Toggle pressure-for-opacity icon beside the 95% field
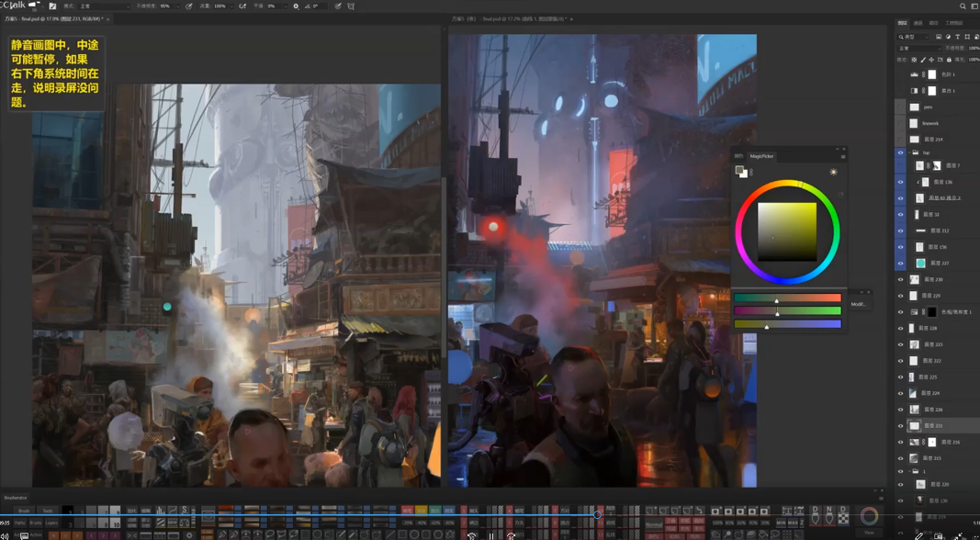Viewport: 980px width, 540px height. point(189,6)
